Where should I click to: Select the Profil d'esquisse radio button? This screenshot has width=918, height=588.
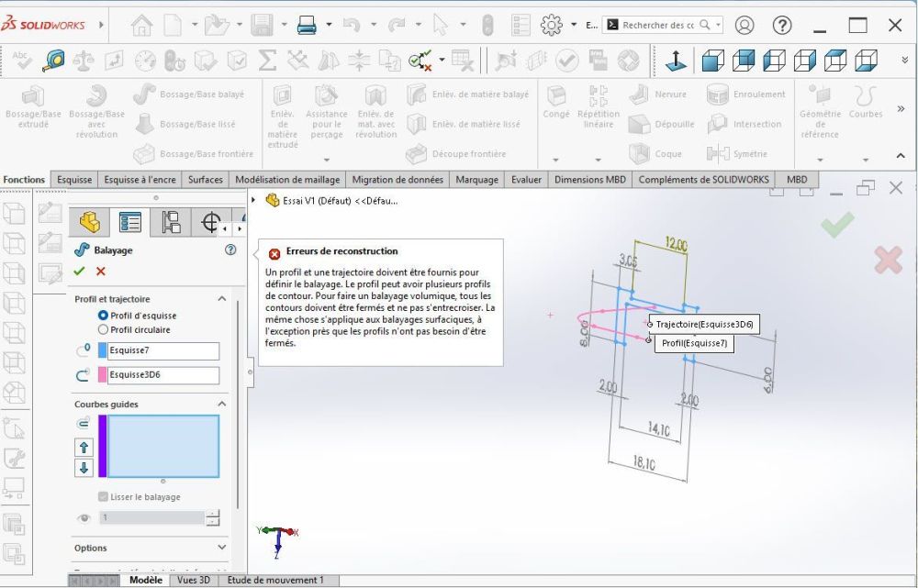(103, 316)
